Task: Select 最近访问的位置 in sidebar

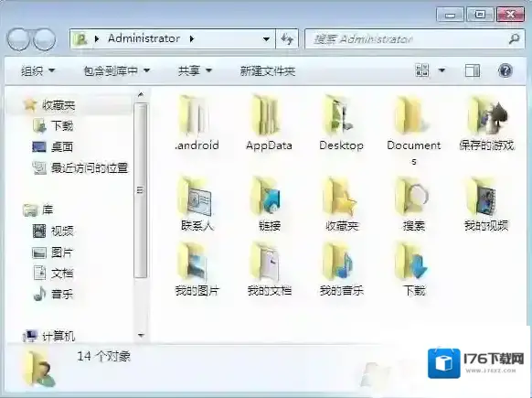Action: pos(80,167)
